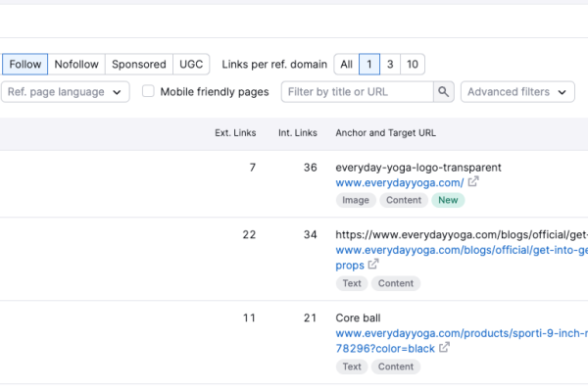Click Content tag in everyday-yoga-logo row

(404, 200)
